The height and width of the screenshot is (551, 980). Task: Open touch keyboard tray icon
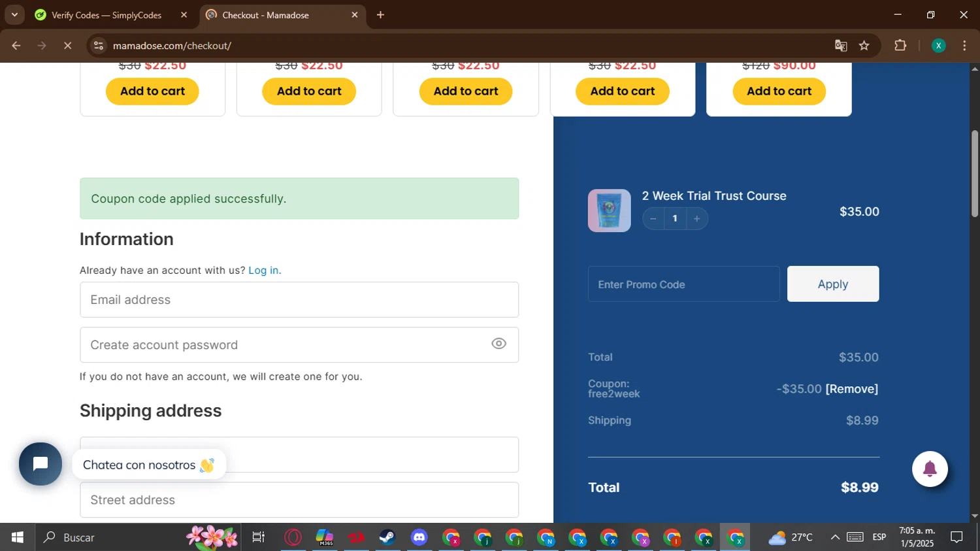pos(855,537)
